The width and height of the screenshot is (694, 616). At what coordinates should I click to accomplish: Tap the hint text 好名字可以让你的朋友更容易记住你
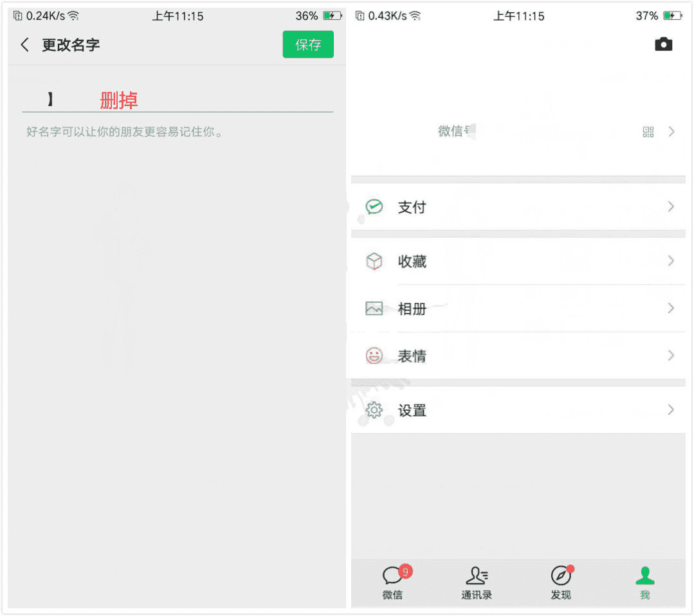[124, 131]
